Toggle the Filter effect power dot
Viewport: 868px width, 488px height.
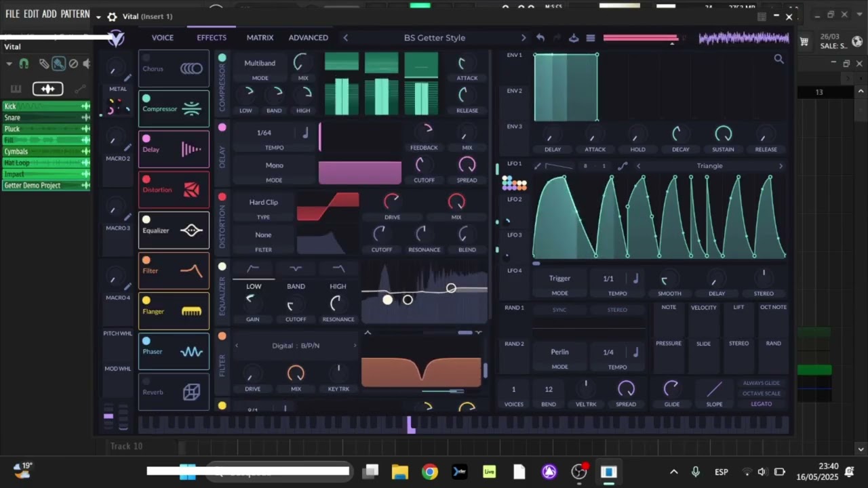tap(146, 260)
